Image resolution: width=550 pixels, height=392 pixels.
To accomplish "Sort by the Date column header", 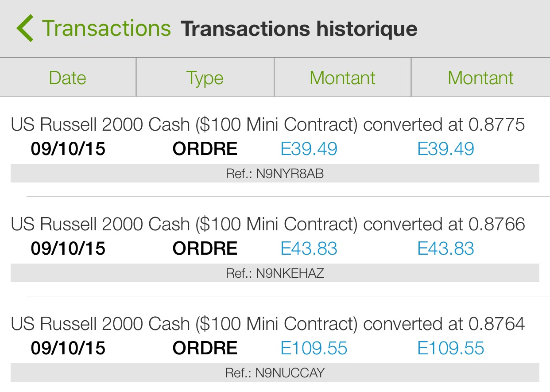I will pos(68,78).
